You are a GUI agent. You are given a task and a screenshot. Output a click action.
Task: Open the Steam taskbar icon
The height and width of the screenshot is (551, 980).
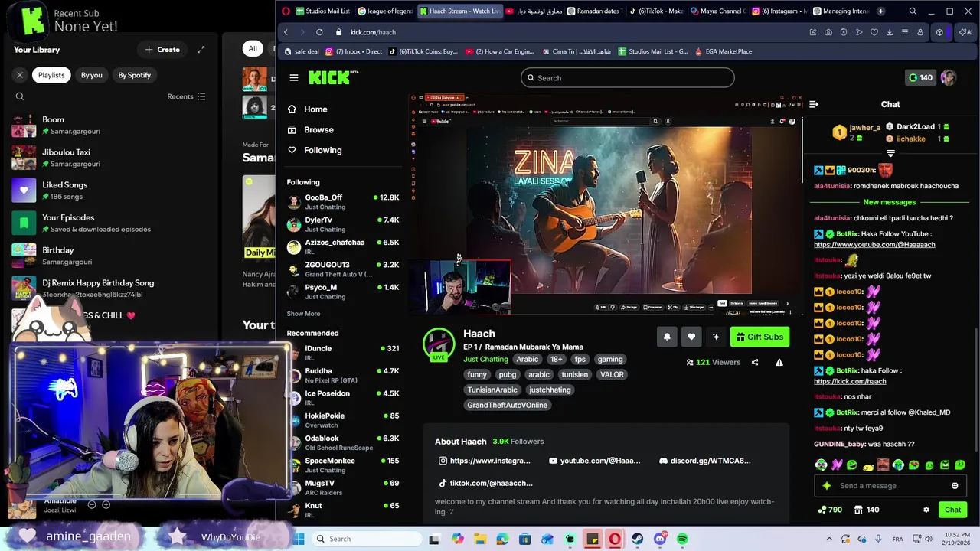[637, 539]
